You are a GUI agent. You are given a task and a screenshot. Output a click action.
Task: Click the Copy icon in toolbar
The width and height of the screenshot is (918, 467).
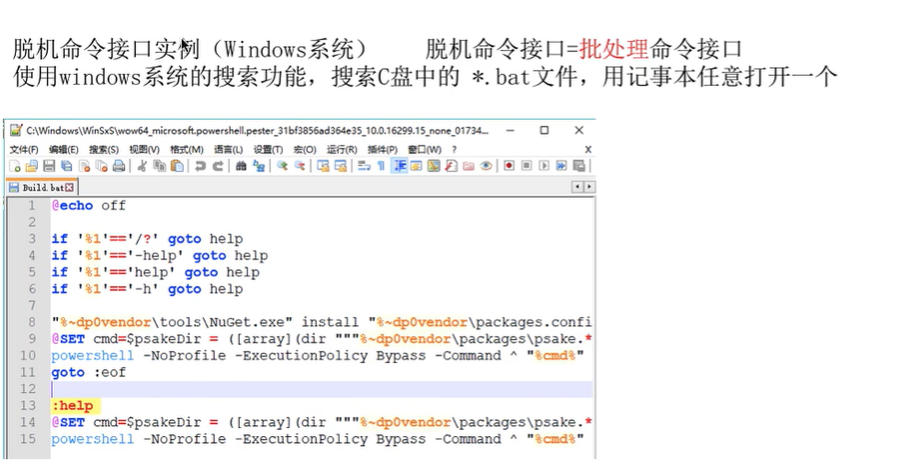(x=159, y=166)
